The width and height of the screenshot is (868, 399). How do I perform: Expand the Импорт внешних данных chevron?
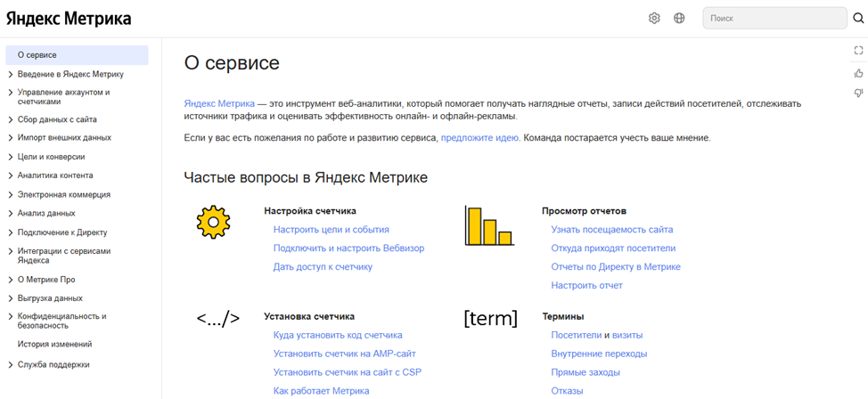11,138
